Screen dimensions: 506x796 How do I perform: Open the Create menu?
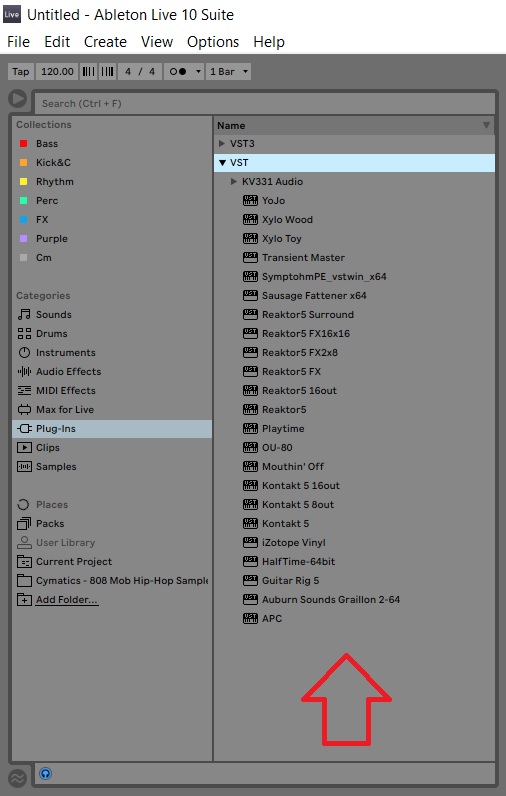tap(105, 42)
